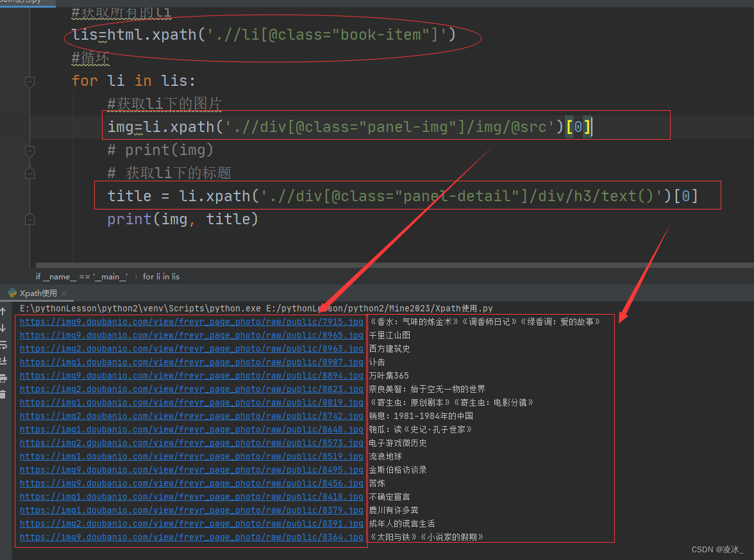This screenshot has width=754, height=560.
Task: Click breadcrumb "if _name_ == '_main_'"
Action: (81, 276)
